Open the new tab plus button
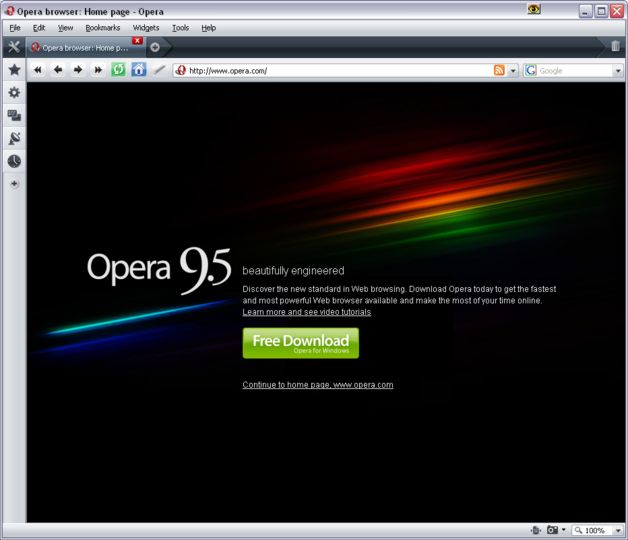The image size is (628, 540). coord(155,47)
